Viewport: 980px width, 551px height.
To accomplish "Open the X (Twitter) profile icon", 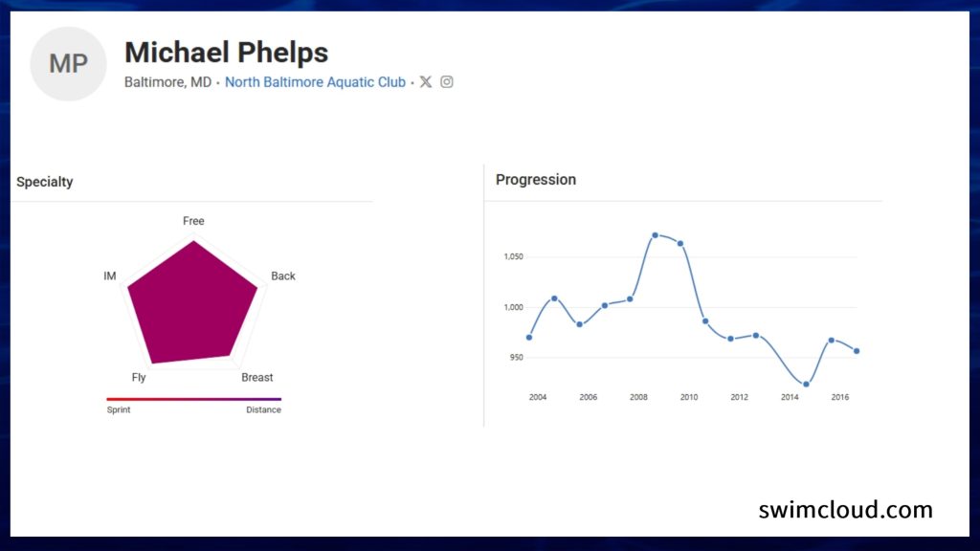I will pos(426,82).
